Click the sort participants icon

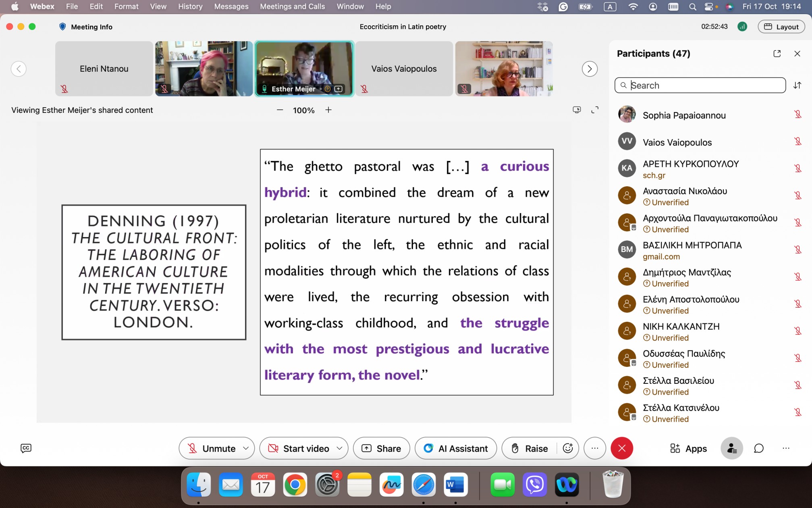point(797,85)
